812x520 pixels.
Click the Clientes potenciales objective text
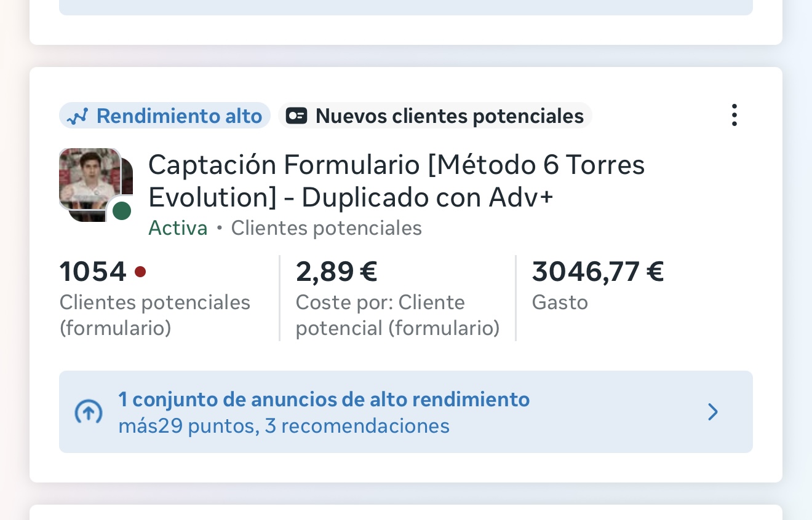(326, 228)
